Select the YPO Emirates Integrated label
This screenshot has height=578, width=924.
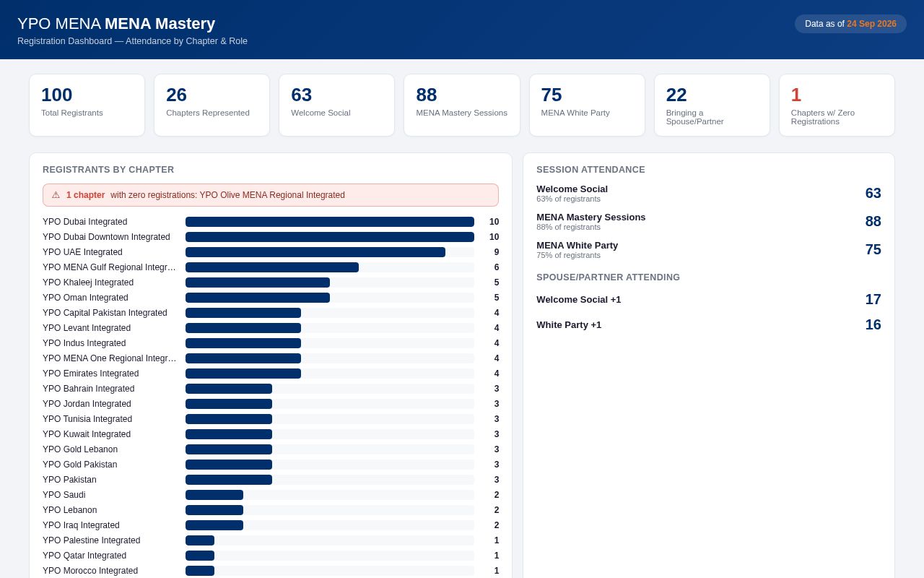[90, 374]
